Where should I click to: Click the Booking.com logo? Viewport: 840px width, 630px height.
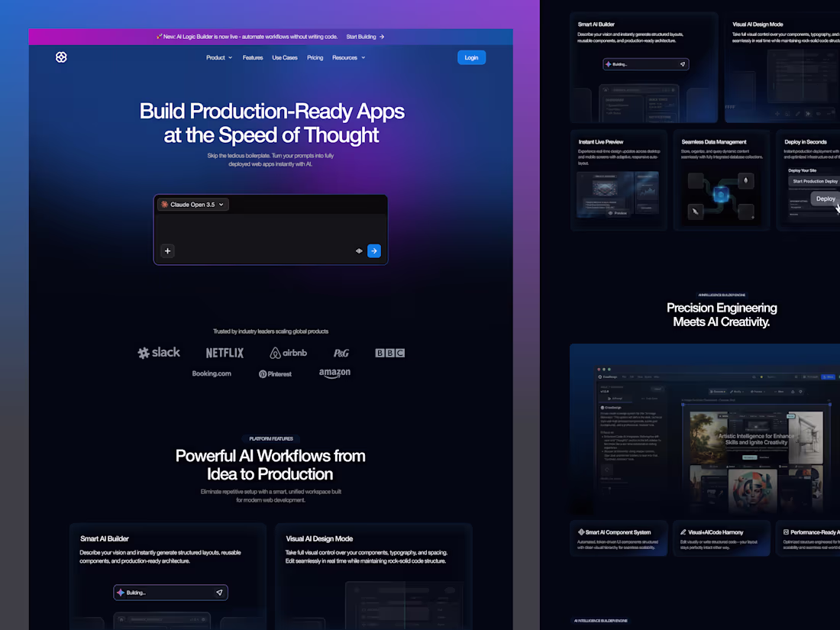(212, 373)
